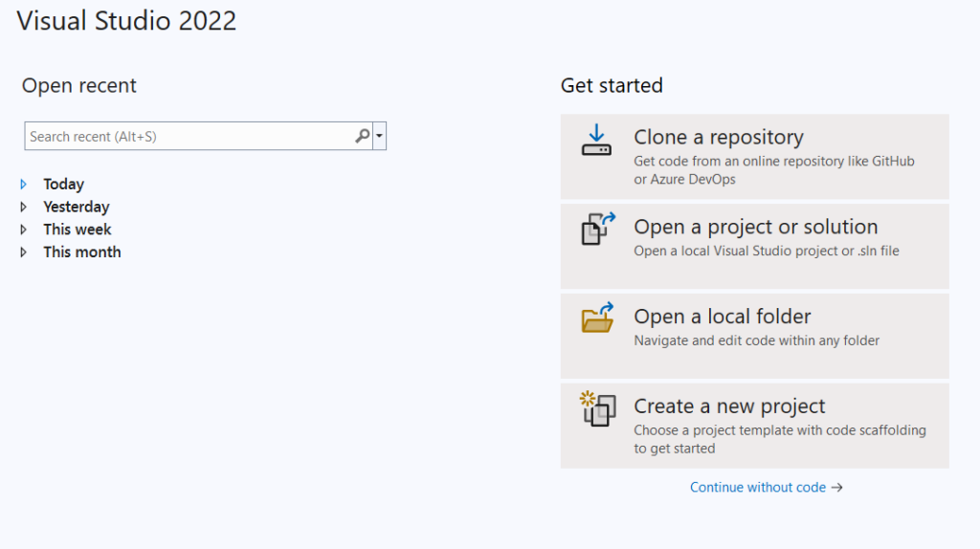Screen dimensions: 980x549
Task: Select the Yesterday recent group label
Action: click(x=77, y=207)
